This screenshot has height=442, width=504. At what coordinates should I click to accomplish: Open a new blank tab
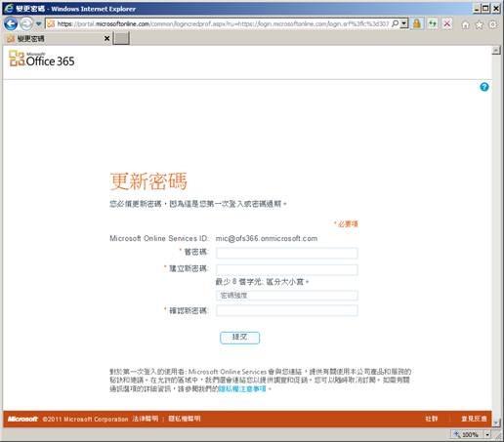click(x=121, y=38)
